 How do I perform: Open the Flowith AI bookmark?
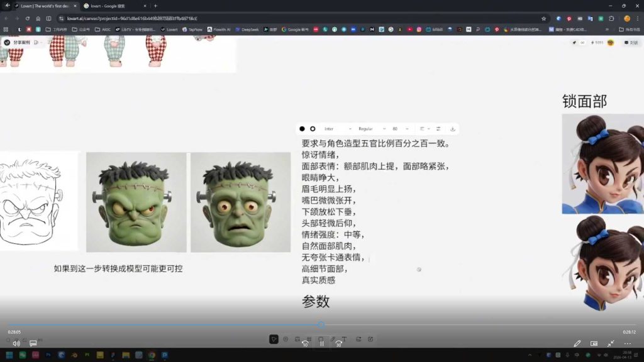(218, 30)
